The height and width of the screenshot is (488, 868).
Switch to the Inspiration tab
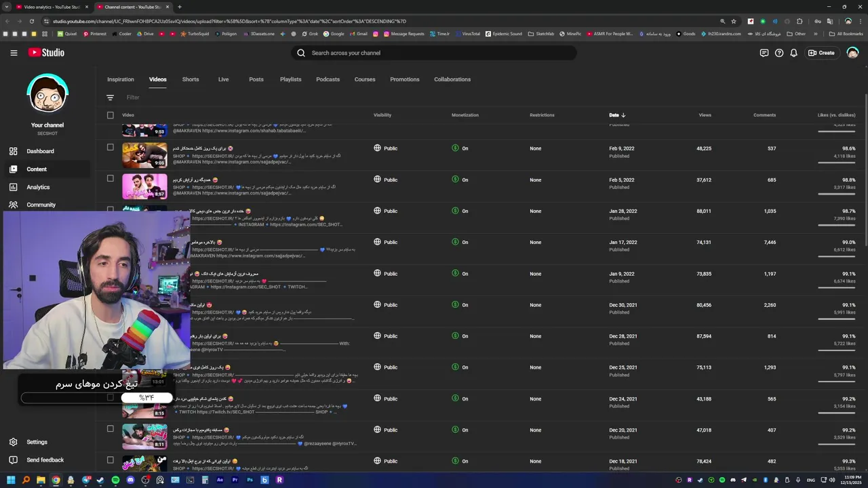pyautogui.click(x=121, y=79)
